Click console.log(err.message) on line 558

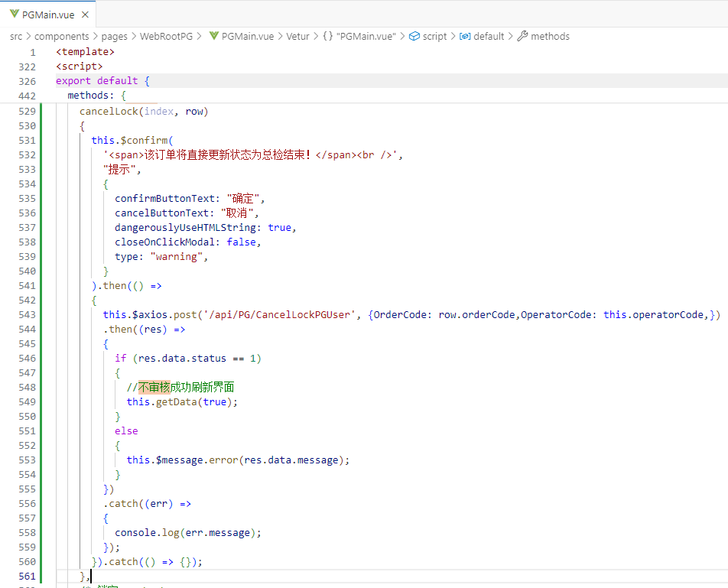[188, 533]
